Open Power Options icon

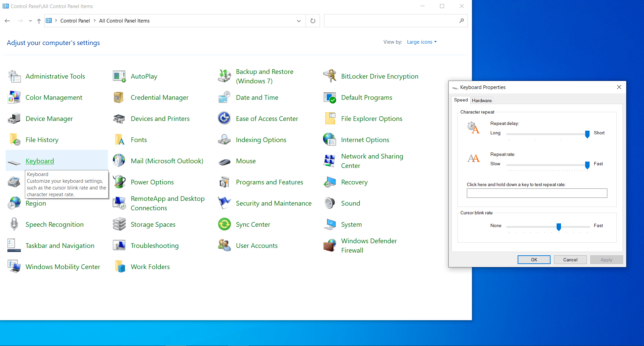pyautogui.click(x=119, y=182)
